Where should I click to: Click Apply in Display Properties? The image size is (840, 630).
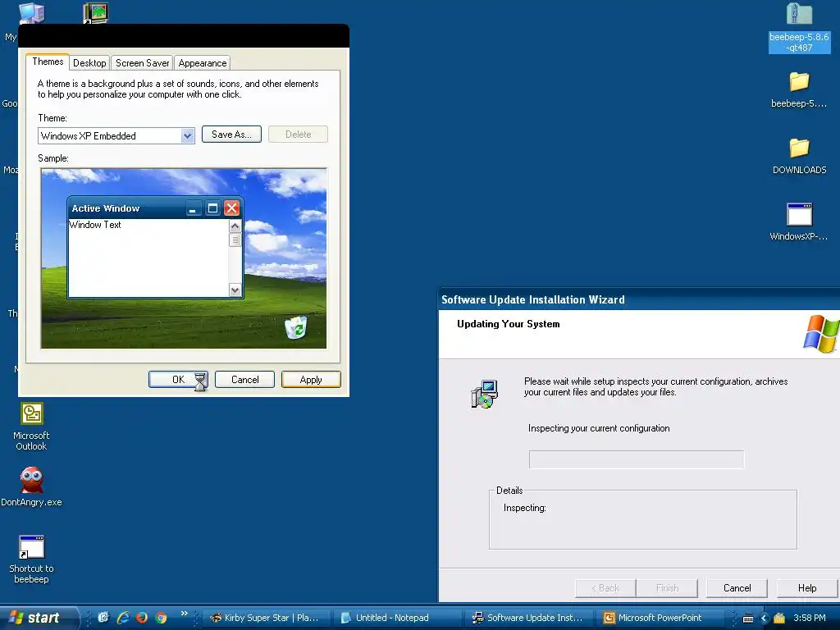[x=311, y=379]
